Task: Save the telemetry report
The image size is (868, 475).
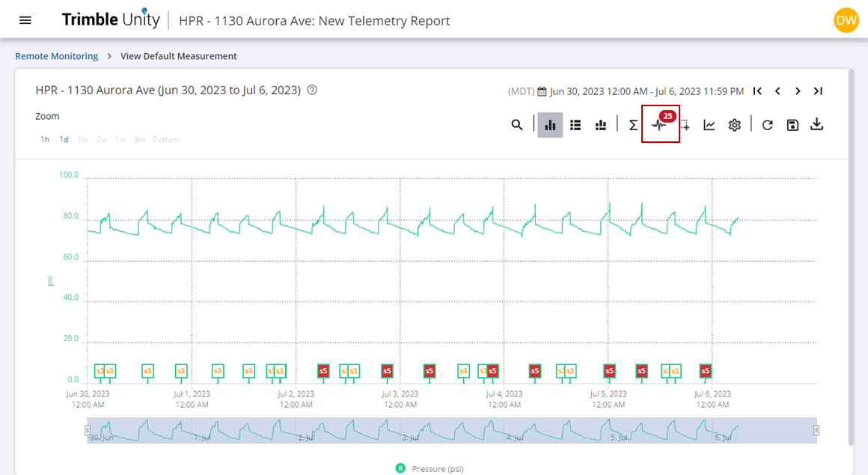Action: coord(792,125)
